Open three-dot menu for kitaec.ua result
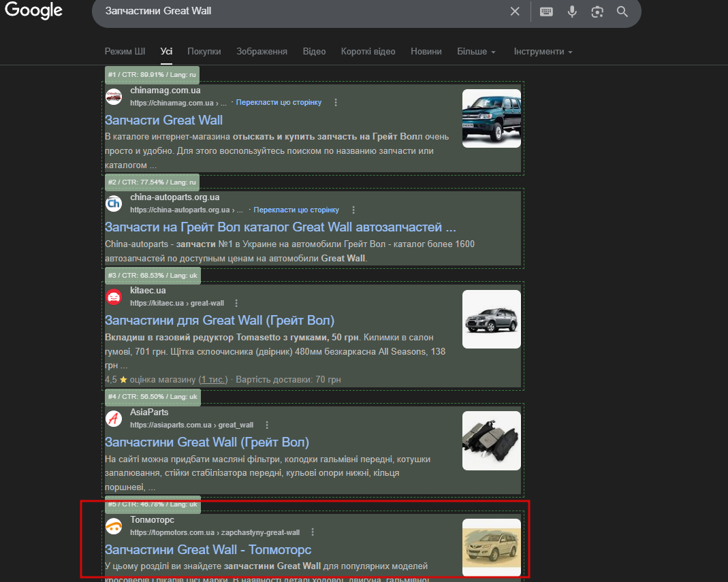Viewport: 728px width, 582px height. coord(236,303)
